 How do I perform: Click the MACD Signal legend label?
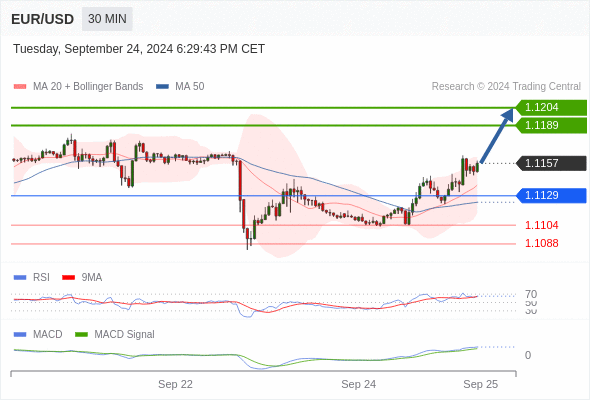coord(125,335)
